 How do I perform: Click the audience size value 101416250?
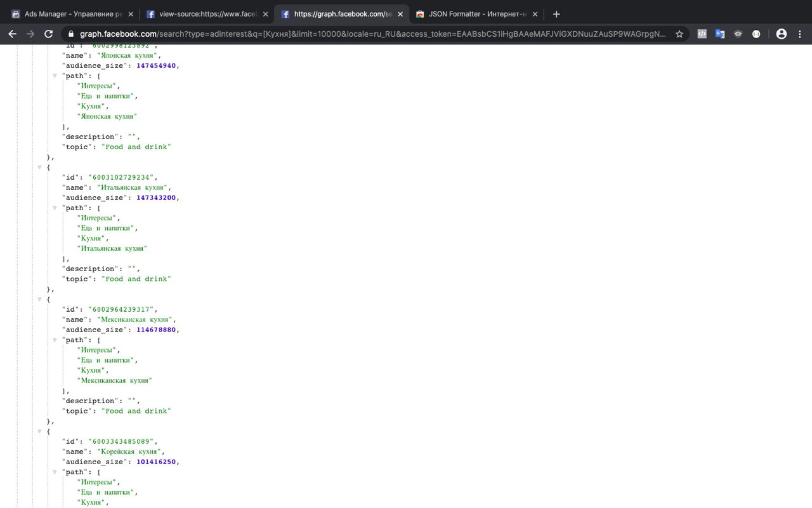[x=157, y=462]
